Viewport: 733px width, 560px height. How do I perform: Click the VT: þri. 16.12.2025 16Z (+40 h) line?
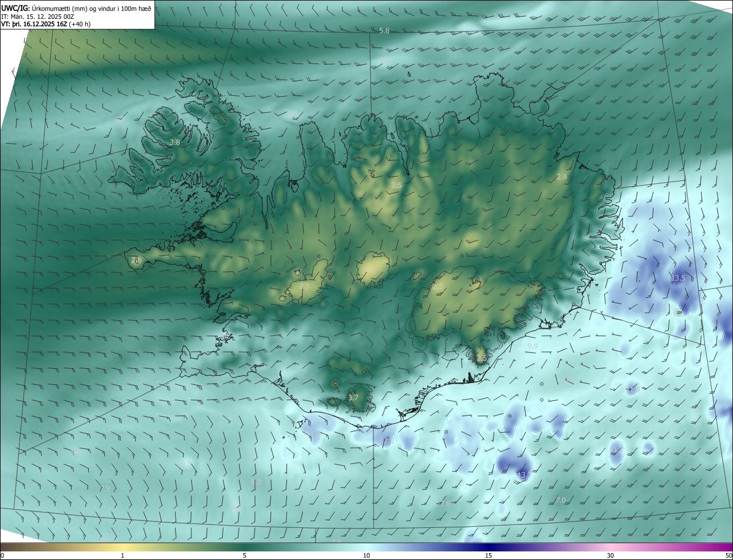click(x=46, y=24)
